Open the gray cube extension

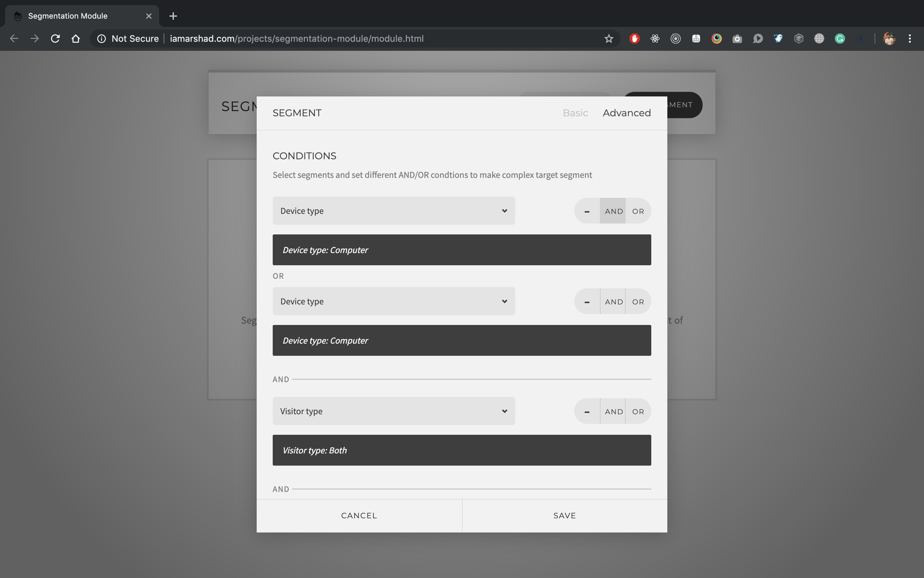point(799,39)
